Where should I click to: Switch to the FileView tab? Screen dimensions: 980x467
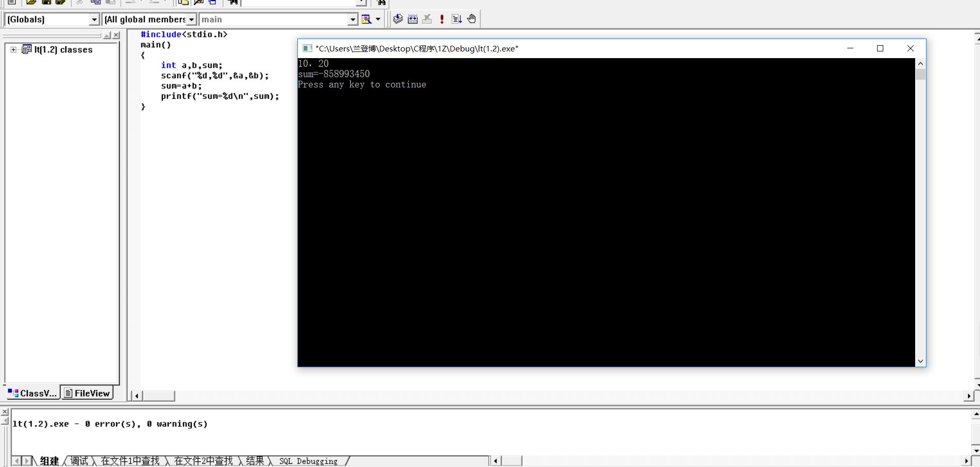coord(87,393)
